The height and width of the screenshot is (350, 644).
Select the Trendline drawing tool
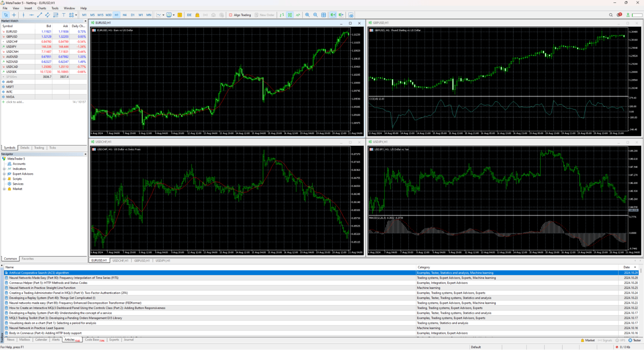(40, 15)
